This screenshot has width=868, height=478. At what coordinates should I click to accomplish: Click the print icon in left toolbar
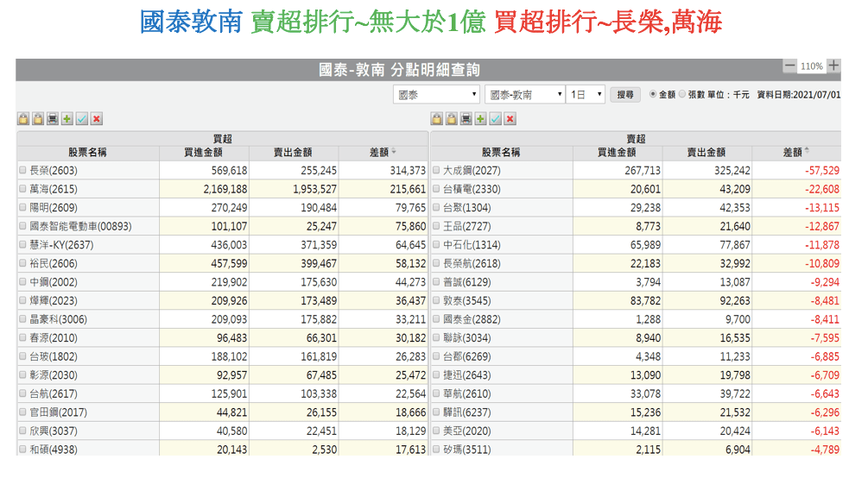tap(53, 119)
